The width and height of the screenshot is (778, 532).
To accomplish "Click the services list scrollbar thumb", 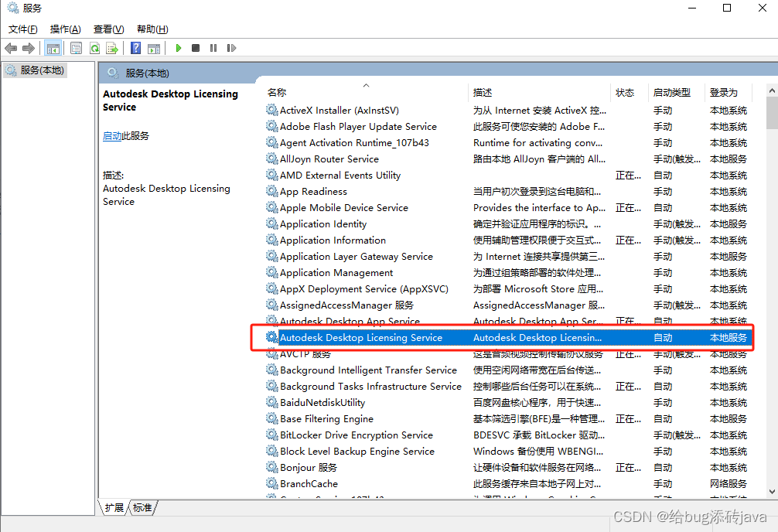I will (772, 113).
